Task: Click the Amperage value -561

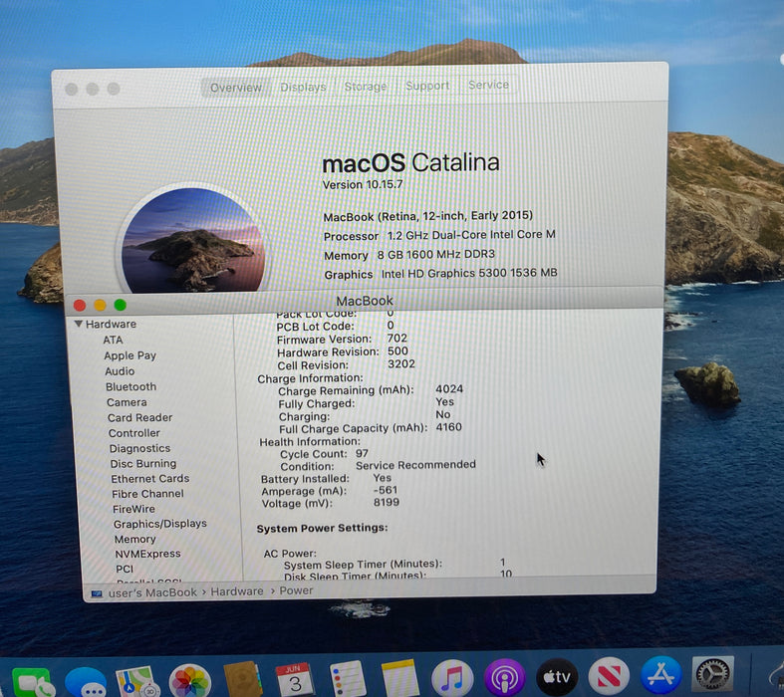Action: point(386,490)
